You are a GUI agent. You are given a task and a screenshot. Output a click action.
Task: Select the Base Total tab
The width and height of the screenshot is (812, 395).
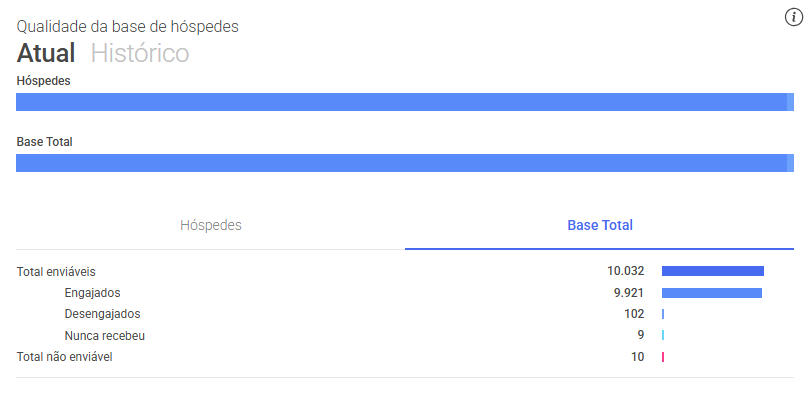click(600, 225)
